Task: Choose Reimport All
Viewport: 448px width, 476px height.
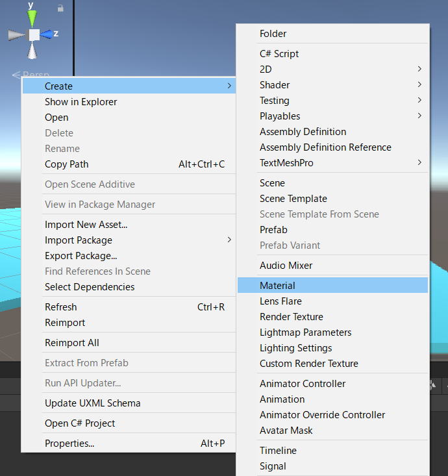Action: [129, 342]
